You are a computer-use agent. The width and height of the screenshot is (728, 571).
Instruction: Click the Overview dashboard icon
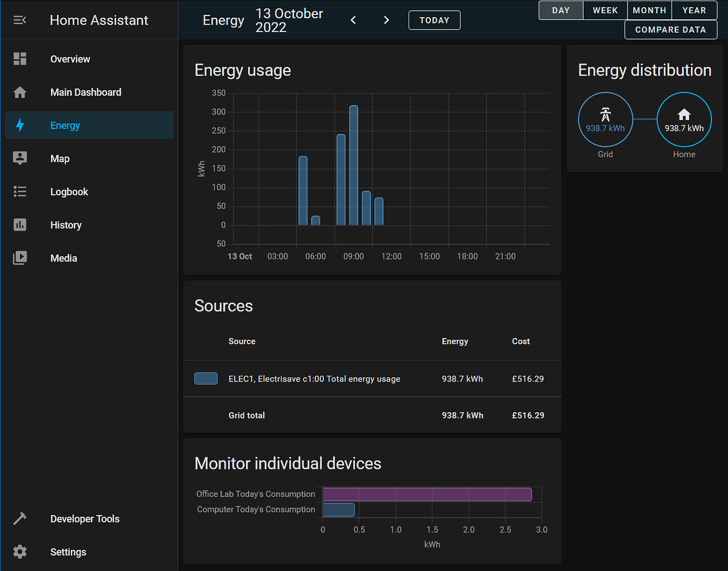point(19,59)
